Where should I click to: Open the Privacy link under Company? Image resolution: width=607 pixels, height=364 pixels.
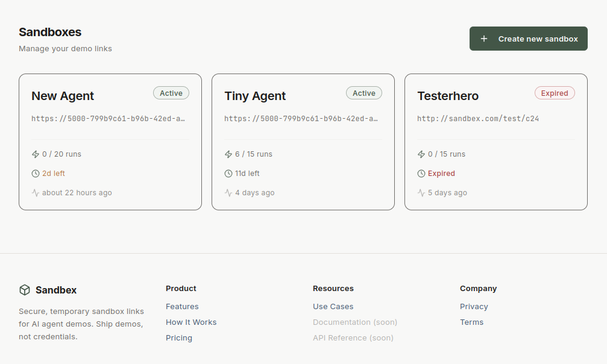click(474, 307)
